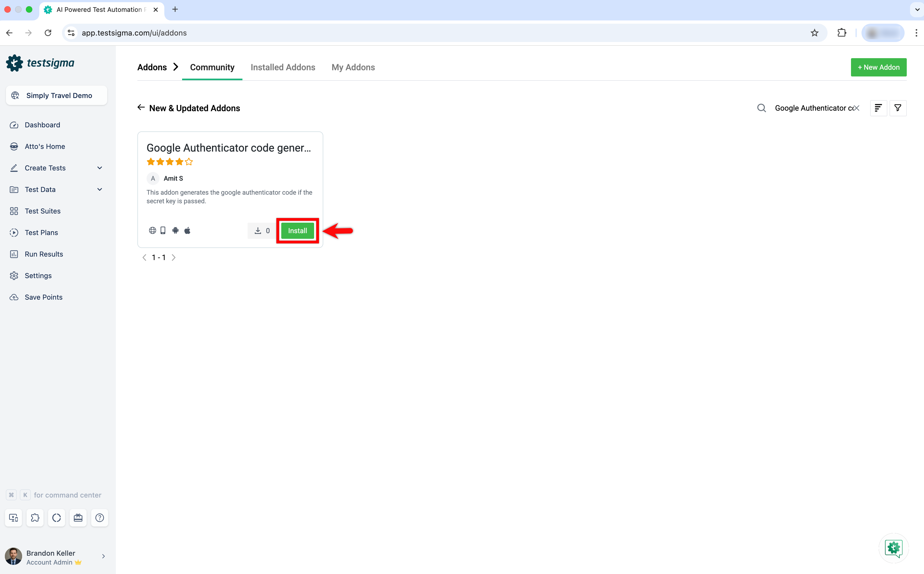Screen dimensions: 924x574
Task: Open the help question-mark icon at bottom left
Action: pos(99,517)
